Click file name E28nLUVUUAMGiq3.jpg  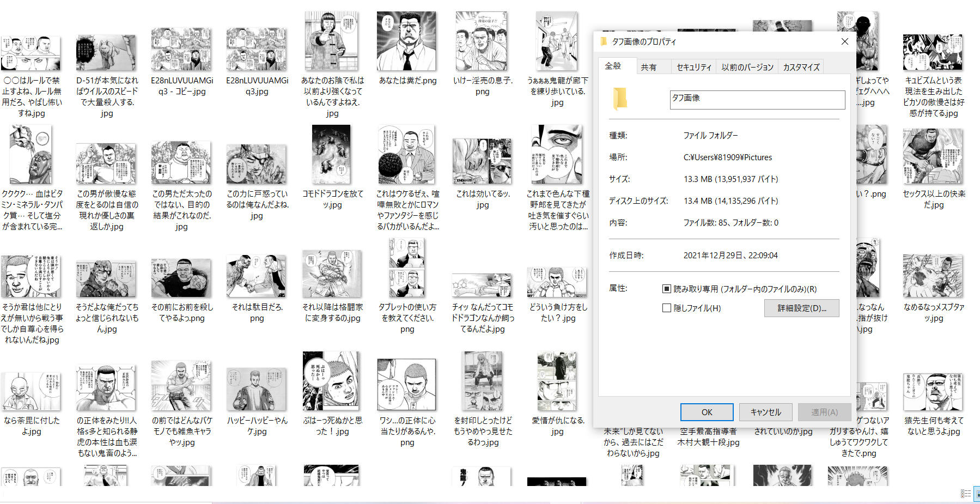point(257,86)
